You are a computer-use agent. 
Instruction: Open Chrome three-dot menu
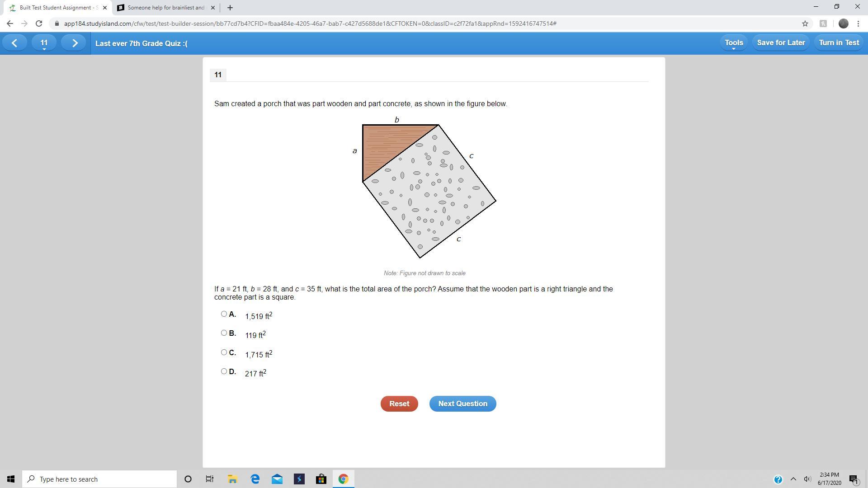pos(858,23)
